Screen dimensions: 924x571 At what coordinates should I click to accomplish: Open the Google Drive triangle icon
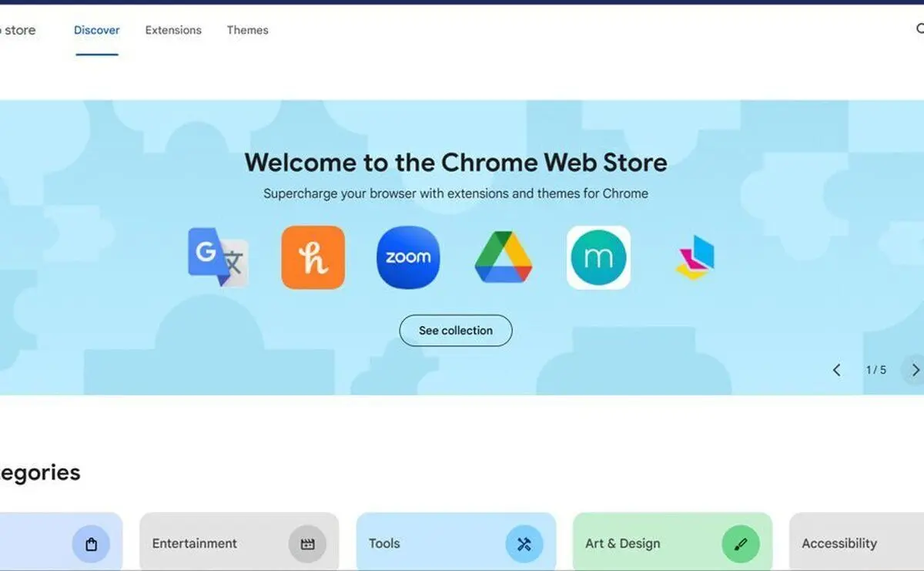point(504,257)
